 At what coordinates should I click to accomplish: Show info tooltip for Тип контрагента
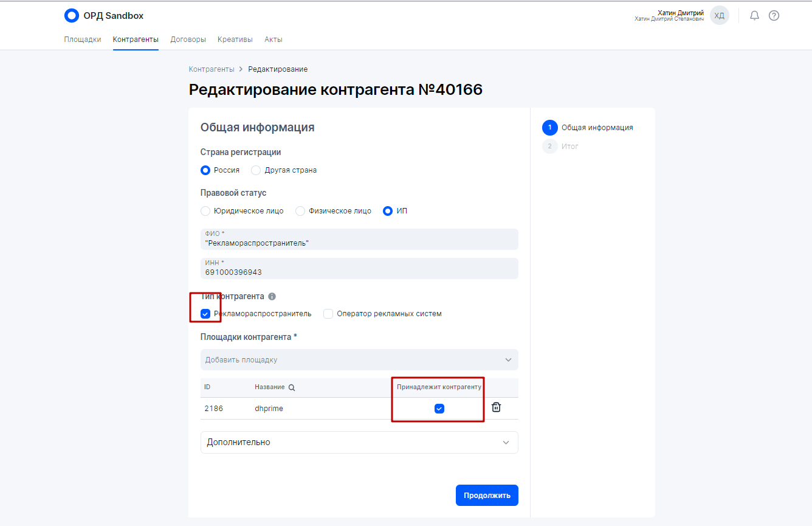(272, 297)
